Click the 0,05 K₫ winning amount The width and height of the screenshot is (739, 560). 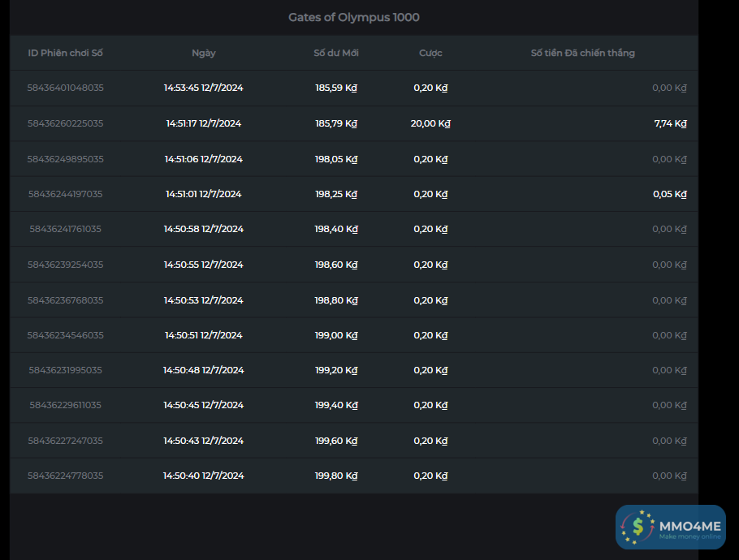(x=670, y=194)
